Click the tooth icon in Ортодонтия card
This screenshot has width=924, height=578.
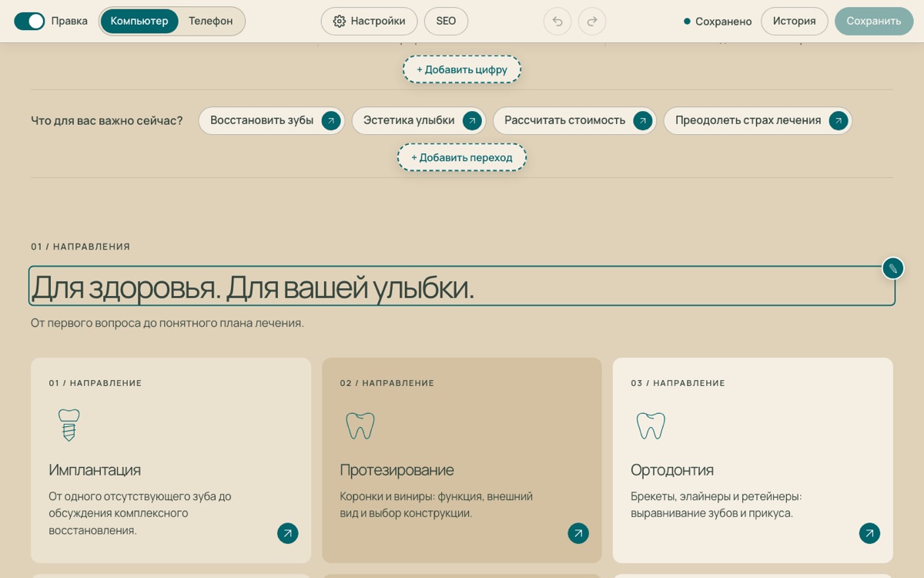[x=651, y=425]
